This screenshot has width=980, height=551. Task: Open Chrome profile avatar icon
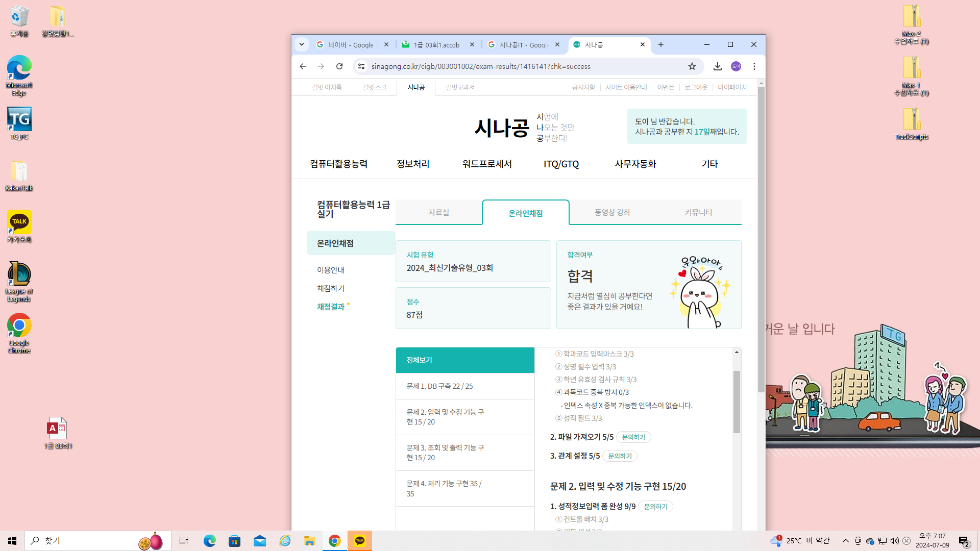[736, 66]
